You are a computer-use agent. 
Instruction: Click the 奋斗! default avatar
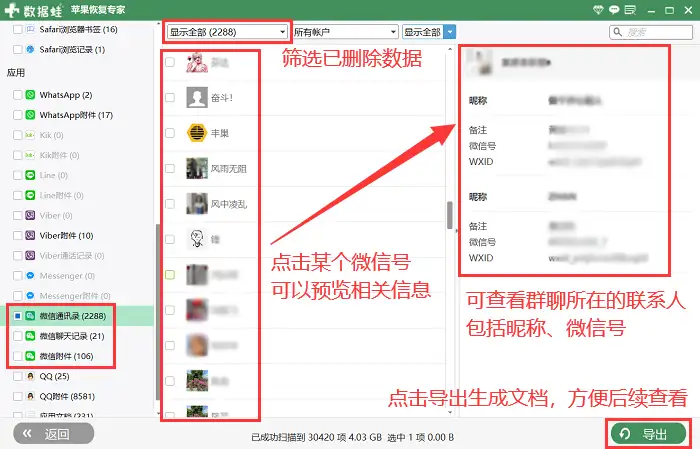tap(197, 97)
